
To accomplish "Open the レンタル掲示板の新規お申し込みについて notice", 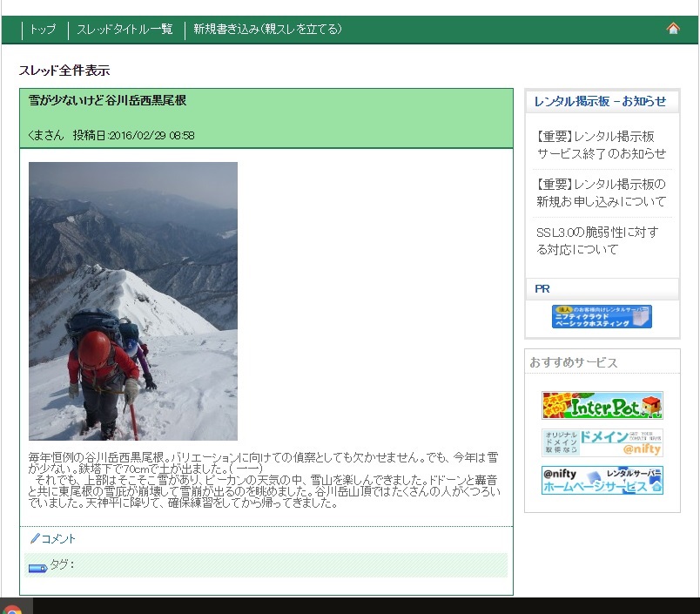I will pos(602,192).
